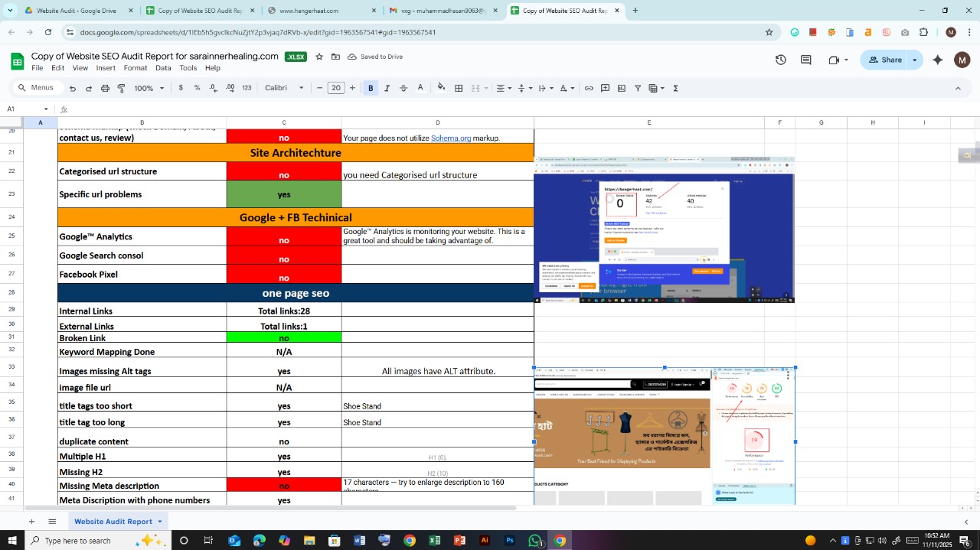The width and height of the screenshot is (980, 550).
Task: Click the borders icon
Action: tap(458, 87)
